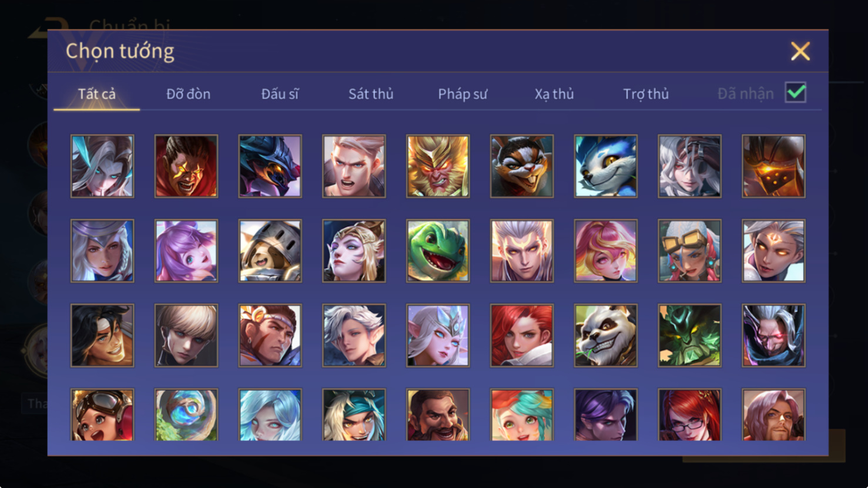Open the Trợ thủ tab

(646, 94)
